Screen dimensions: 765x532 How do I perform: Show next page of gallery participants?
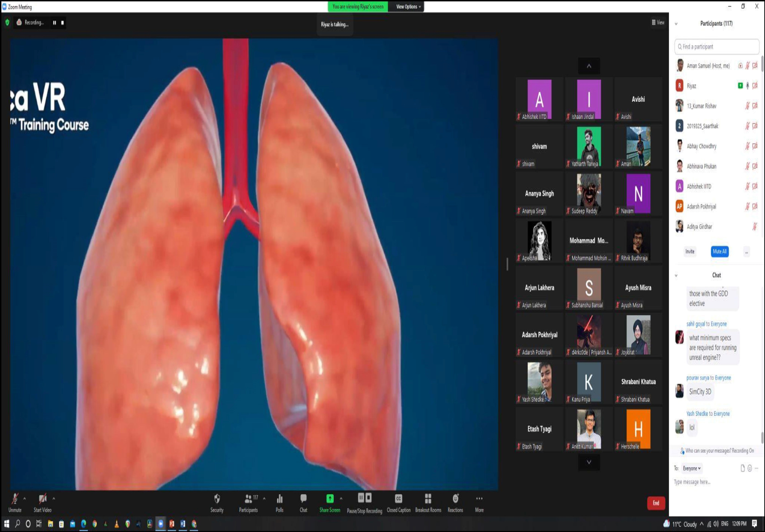click(x=589, y=462)
